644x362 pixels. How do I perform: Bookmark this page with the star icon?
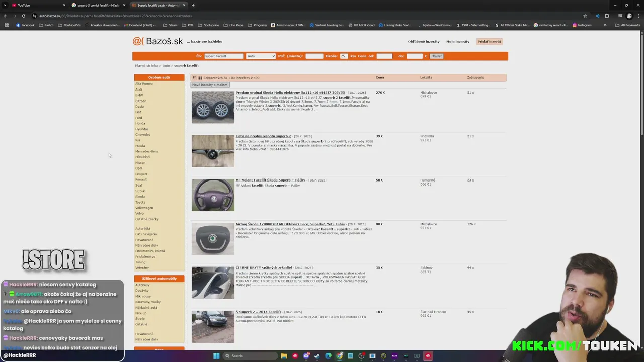pos(585,16)
